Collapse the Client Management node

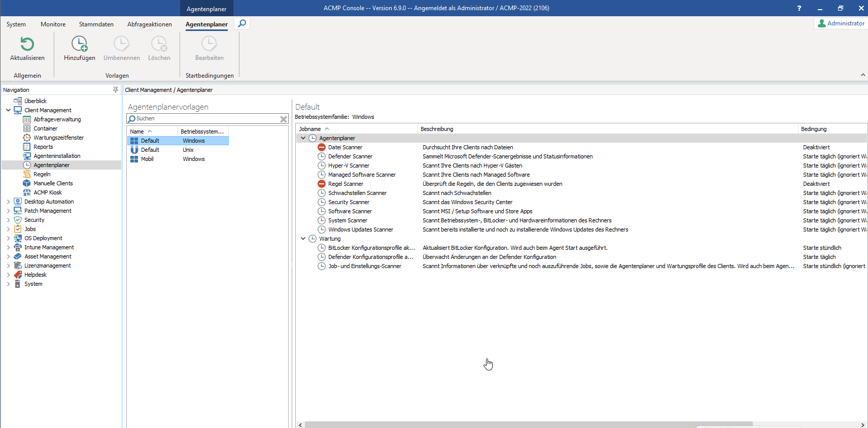(8, 110)
